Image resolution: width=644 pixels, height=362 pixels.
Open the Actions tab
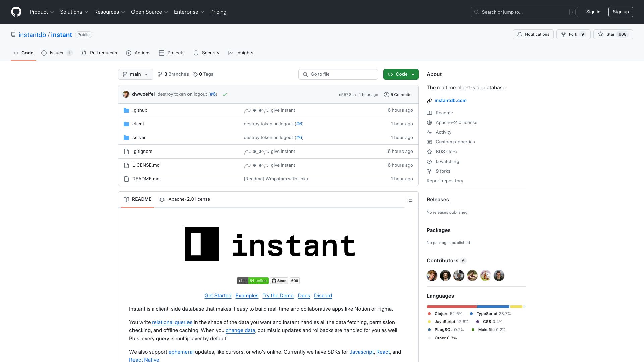point(138,53)
